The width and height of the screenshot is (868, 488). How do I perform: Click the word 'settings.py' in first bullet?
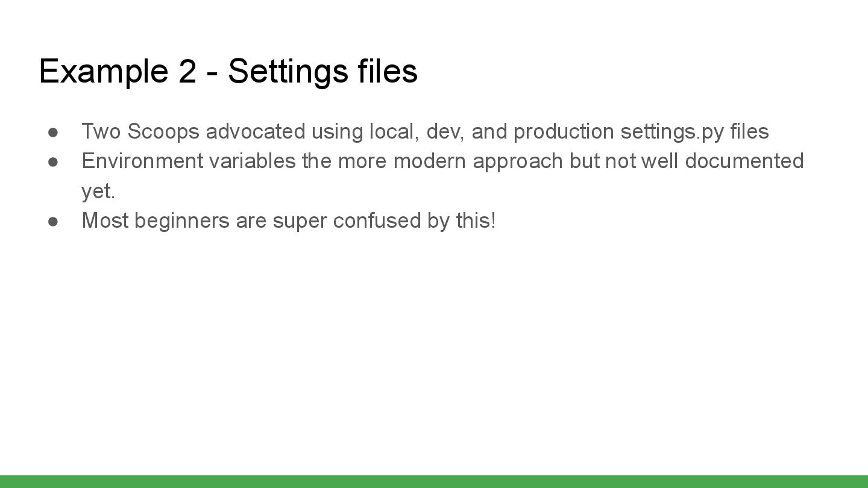[x=672, y=131]
